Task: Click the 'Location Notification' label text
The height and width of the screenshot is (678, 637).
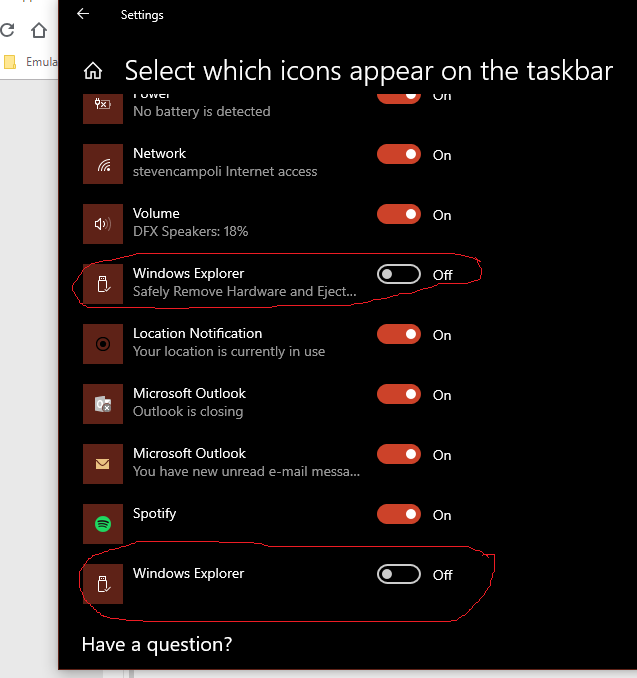Action: pos(197,333)
